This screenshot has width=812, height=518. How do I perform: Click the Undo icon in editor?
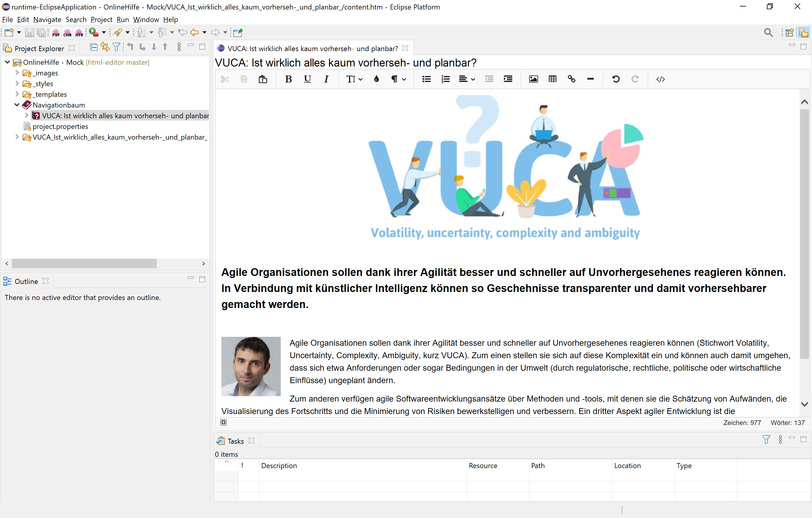[616, 79]
